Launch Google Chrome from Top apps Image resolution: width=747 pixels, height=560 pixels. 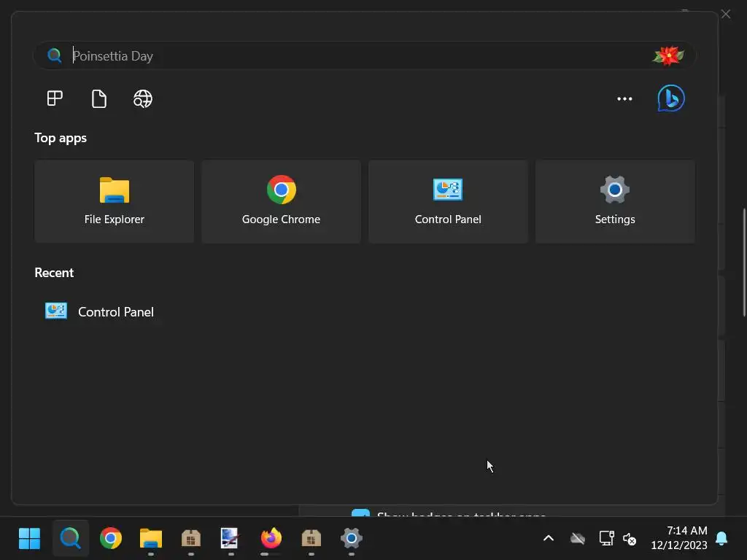click(x=281, y=201)
